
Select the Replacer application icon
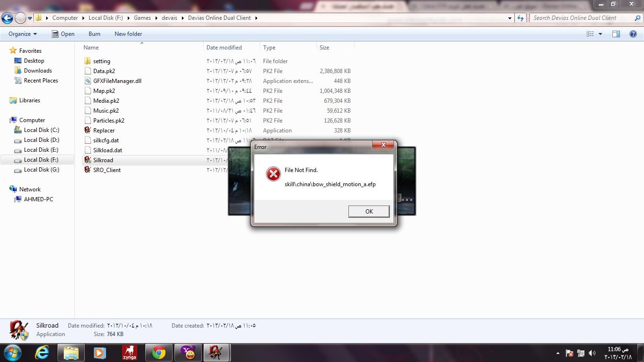pos(87,131)
